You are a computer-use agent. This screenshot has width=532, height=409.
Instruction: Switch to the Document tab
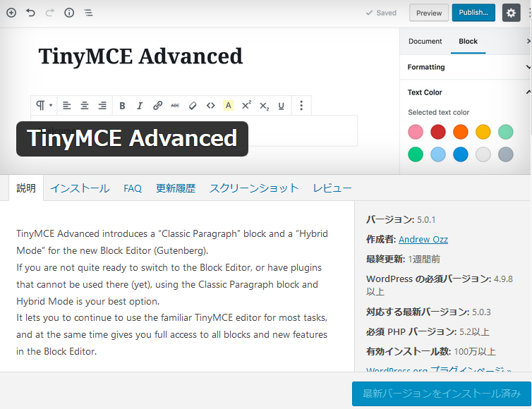point(425,42)
